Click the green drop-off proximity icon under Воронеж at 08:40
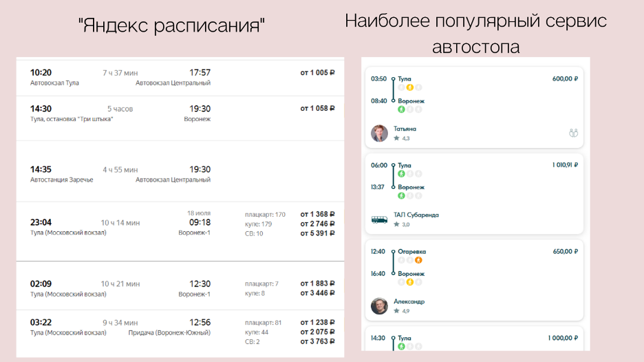The image size is (644, 362). coord(401,109)
